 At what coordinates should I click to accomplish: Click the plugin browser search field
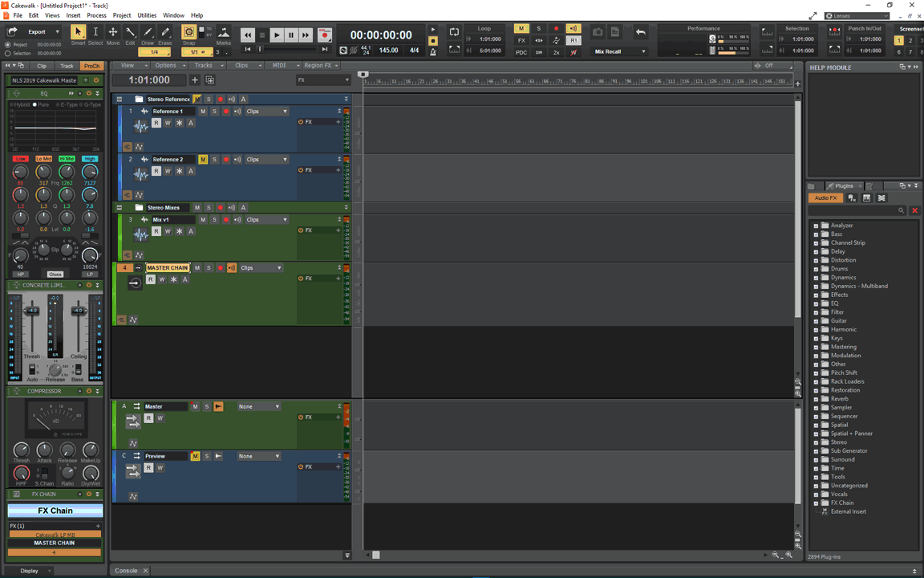click(857, 210)
